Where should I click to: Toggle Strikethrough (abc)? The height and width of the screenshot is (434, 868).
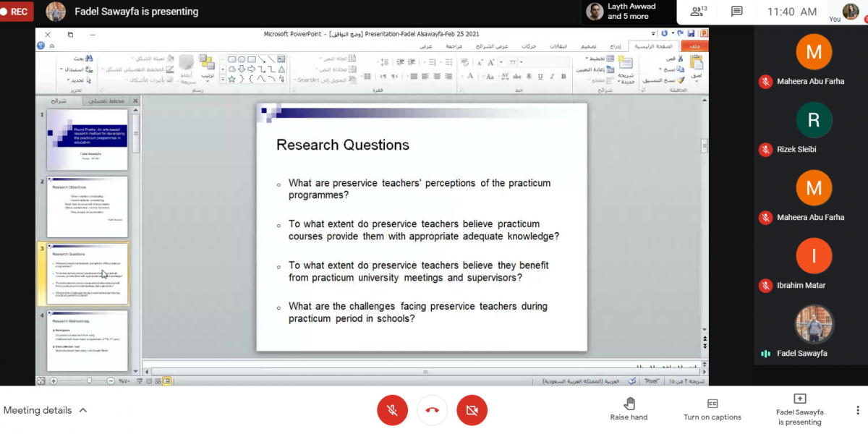pyautogui.click(x=516, y=77)
